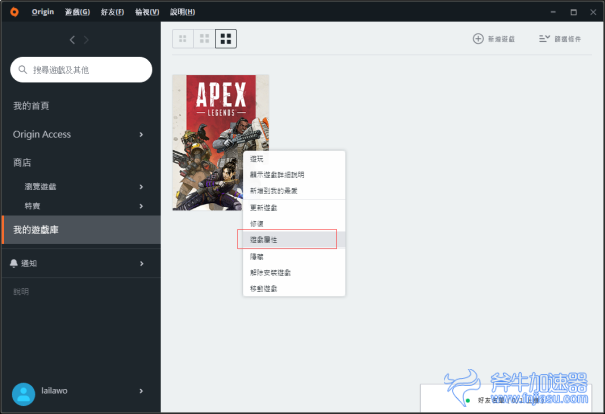Choose 更新遊戲 in the context menu
The height and width of the screenshot is (414, 605).
[x=294, y=208]
